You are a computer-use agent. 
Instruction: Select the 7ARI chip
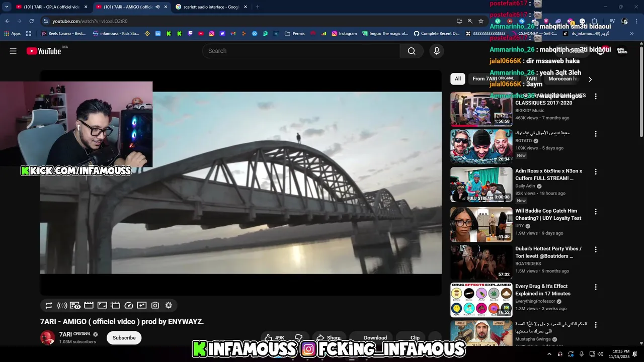point(531,79)
